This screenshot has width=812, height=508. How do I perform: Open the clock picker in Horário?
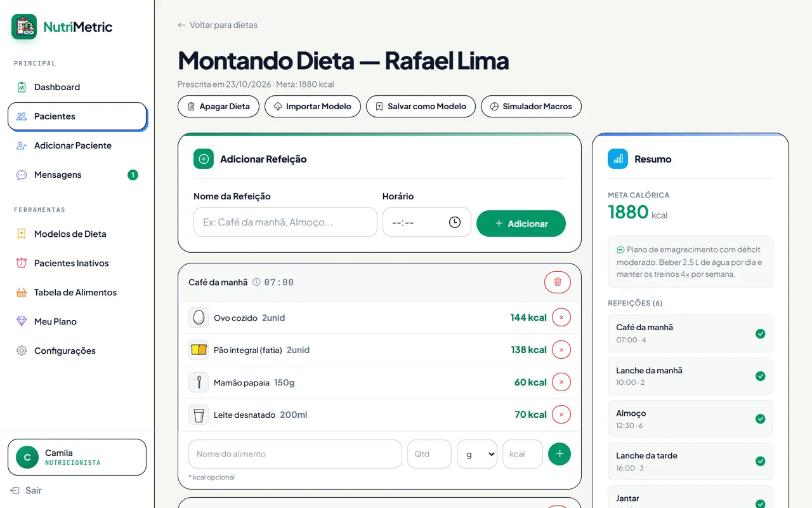(x=455, y=222)
